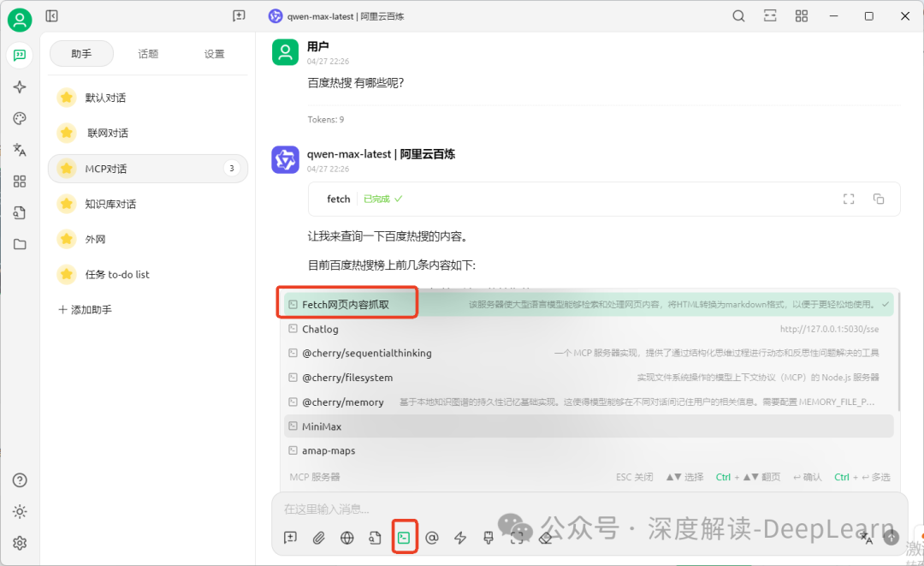Select the 知识库对话 assistant

[147, 204]
